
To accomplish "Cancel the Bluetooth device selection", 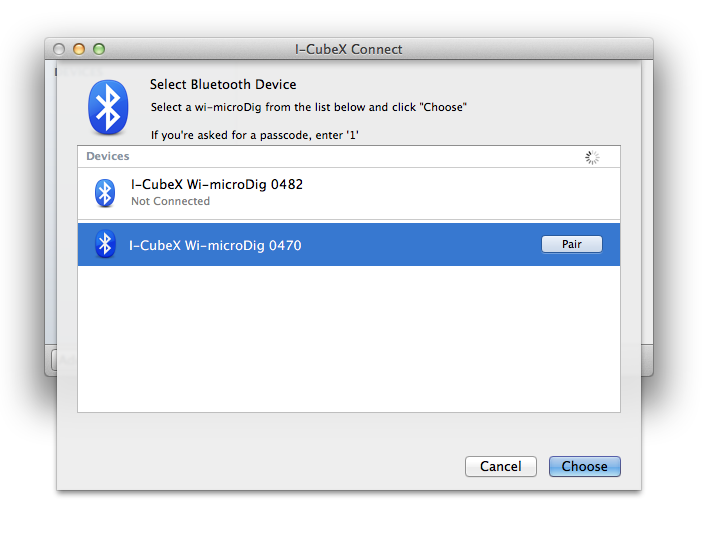I will pos(500,466).
